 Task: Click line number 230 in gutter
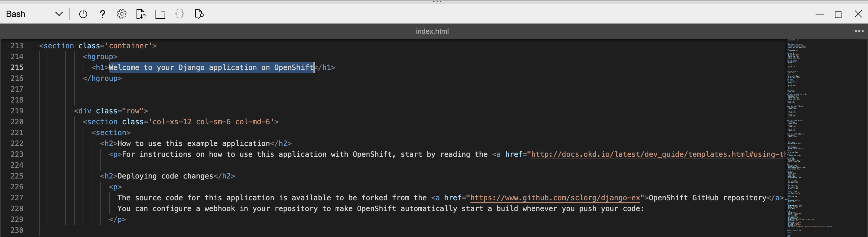click(x=17, y=230)
